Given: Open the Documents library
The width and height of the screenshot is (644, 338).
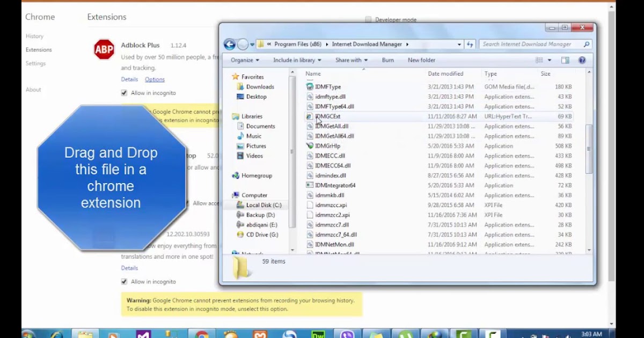Looking at the screenshot, I should [260, 126].
